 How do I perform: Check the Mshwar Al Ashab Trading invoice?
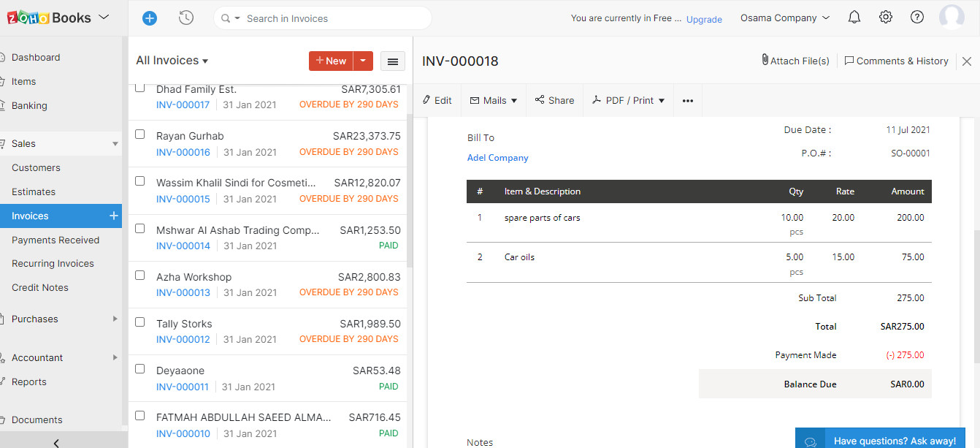[139, 228]
